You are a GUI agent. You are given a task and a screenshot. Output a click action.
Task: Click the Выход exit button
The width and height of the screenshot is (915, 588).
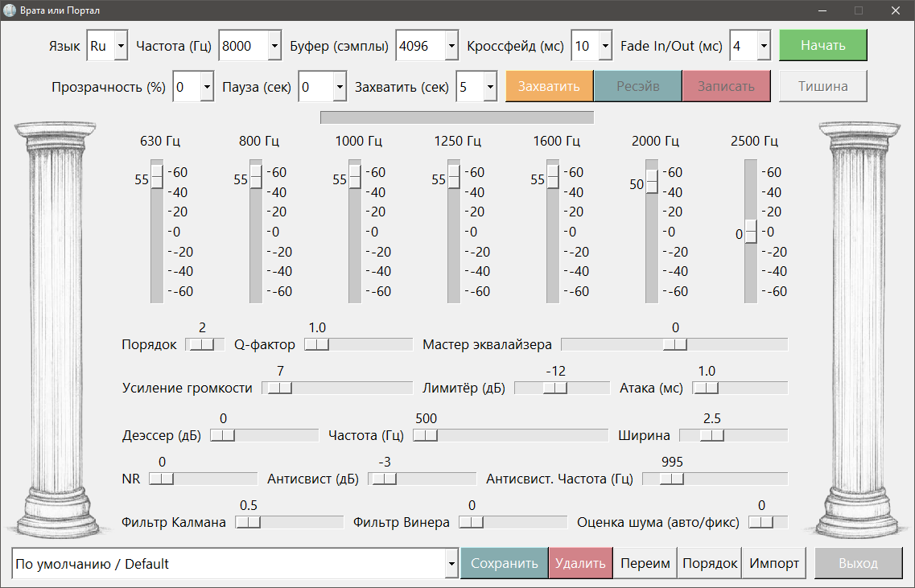coord(859,564)
